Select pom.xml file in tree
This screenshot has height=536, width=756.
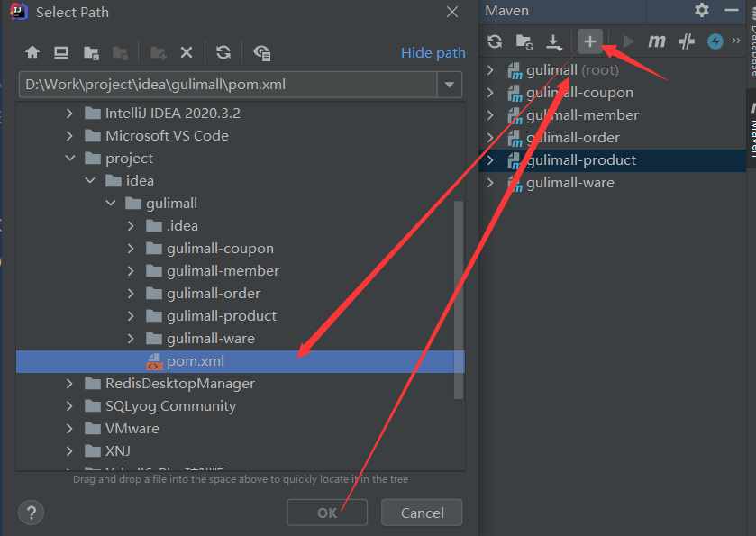pyautogui.click(x=240, y=361)
